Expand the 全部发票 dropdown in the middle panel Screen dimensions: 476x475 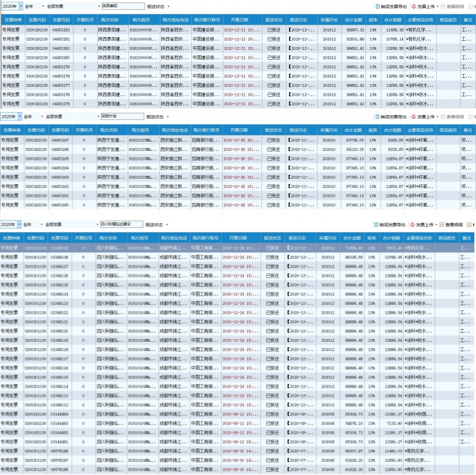click(x=96, y=117)
